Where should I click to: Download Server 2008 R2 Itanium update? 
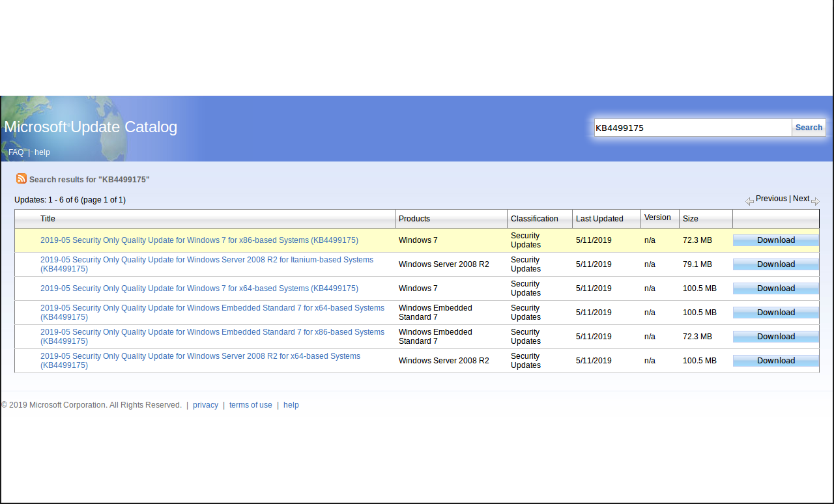pos(775,264)
